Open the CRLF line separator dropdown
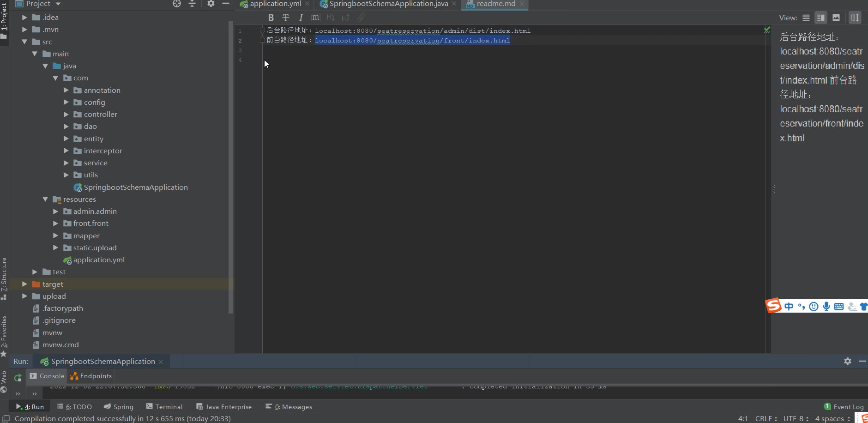This screenshot has height=423, width=868. pyautogui.click(x=766, y=418)
